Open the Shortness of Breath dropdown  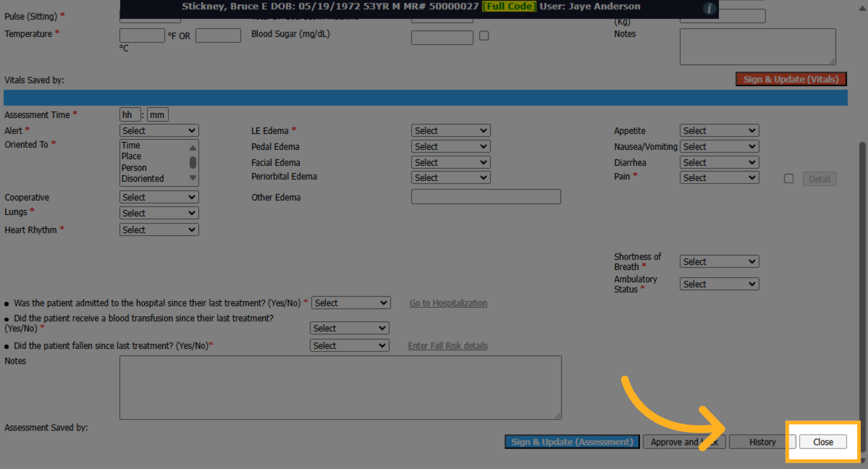click(x=719, y=261)
